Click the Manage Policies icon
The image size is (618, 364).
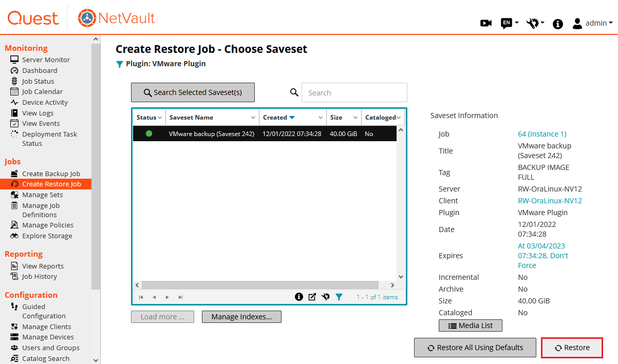(14, 225)
